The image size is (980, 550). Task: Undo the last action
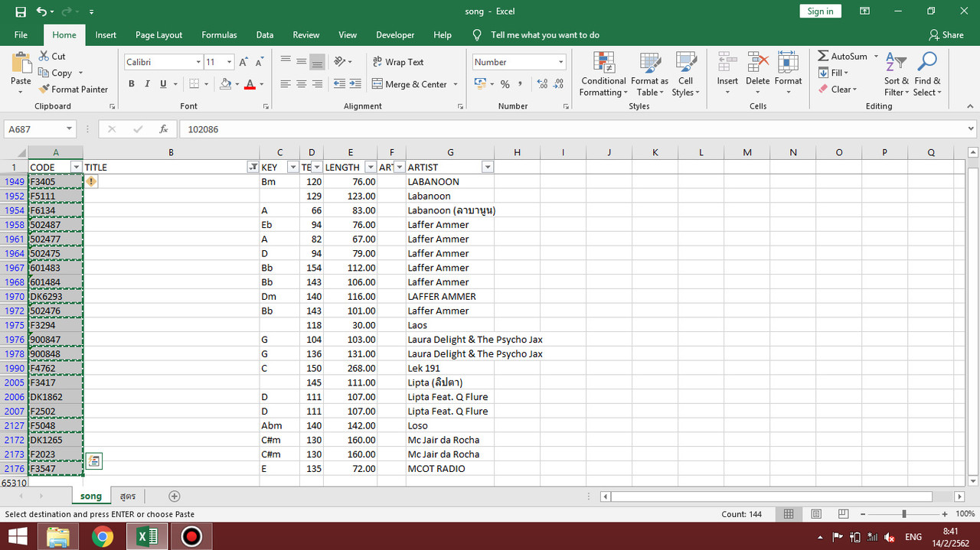(41, 11)
